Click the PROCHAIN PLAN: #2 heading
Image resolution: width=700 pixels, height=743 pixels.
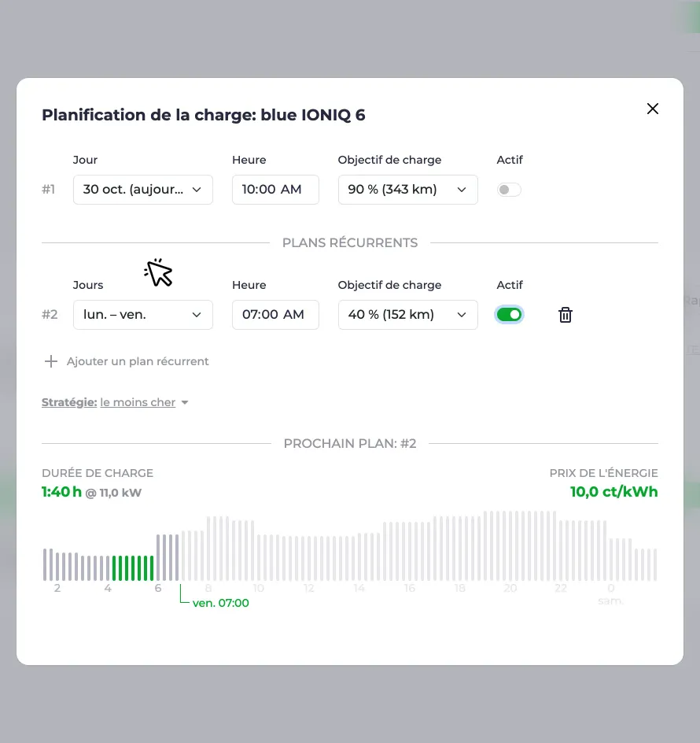point(350,444)
